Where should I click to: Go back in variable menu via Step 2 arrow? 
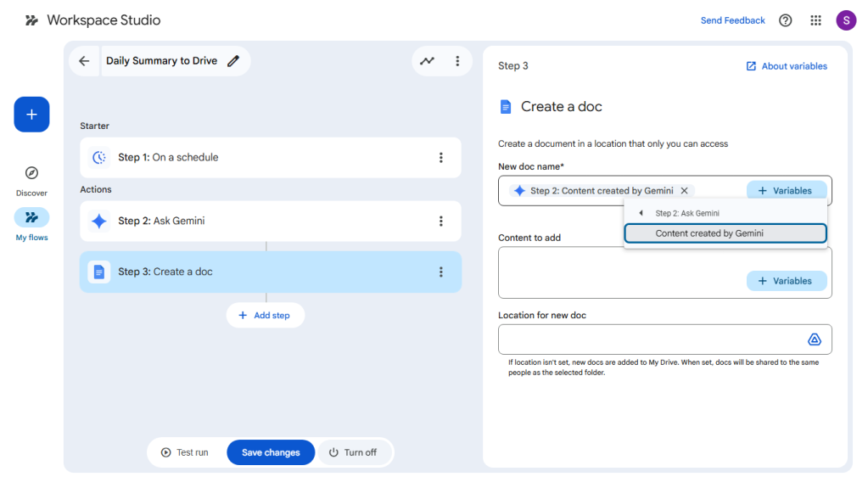[x=641, y=213]
